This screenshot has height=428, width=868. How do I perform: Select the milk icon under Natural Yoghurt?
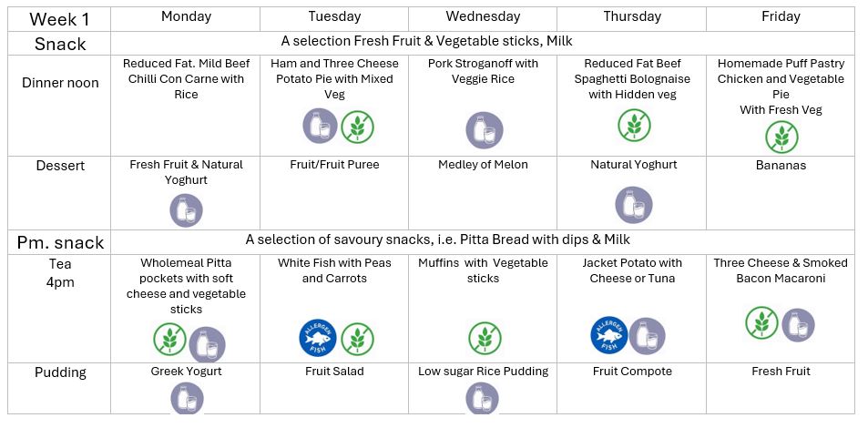633,205
